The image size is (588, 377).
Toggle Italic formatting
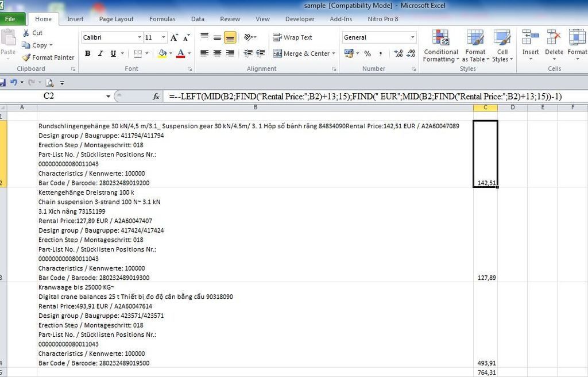tap(100, 53)
